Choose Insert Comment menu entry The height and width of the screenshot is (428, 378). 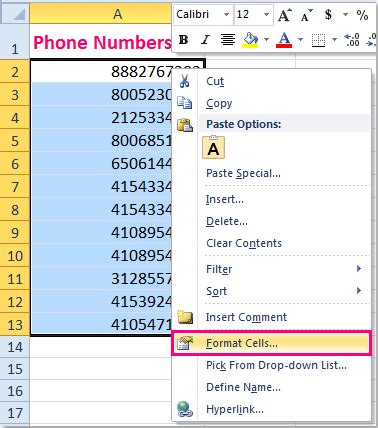(271, 317)
